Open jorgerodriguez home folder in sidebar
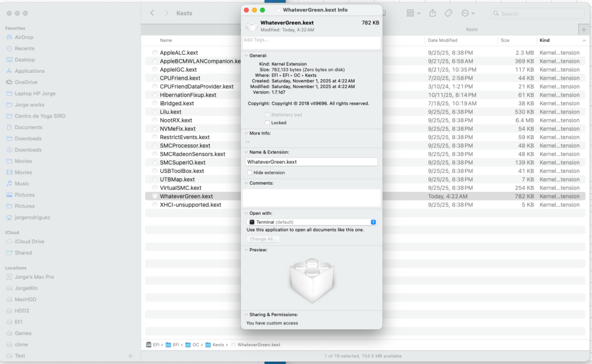 click(32, 217)
